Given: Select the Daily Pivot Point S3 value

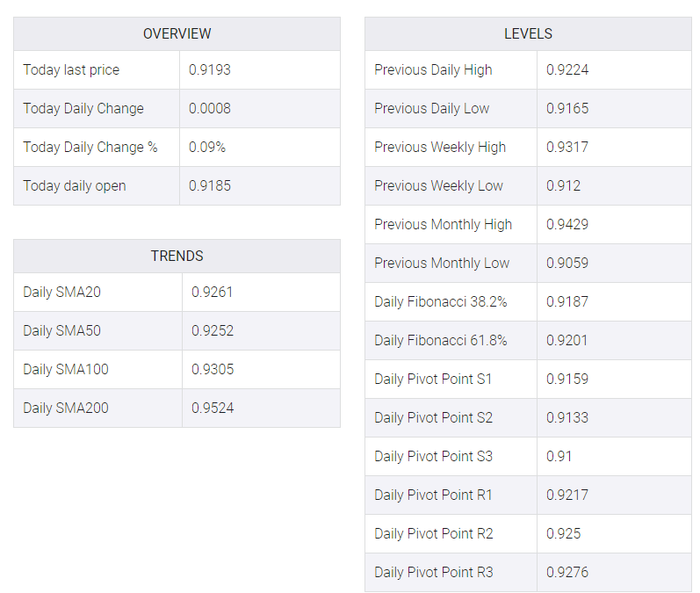Looking at the screenshot, I should pyautogui.click(x=559, y=456).
